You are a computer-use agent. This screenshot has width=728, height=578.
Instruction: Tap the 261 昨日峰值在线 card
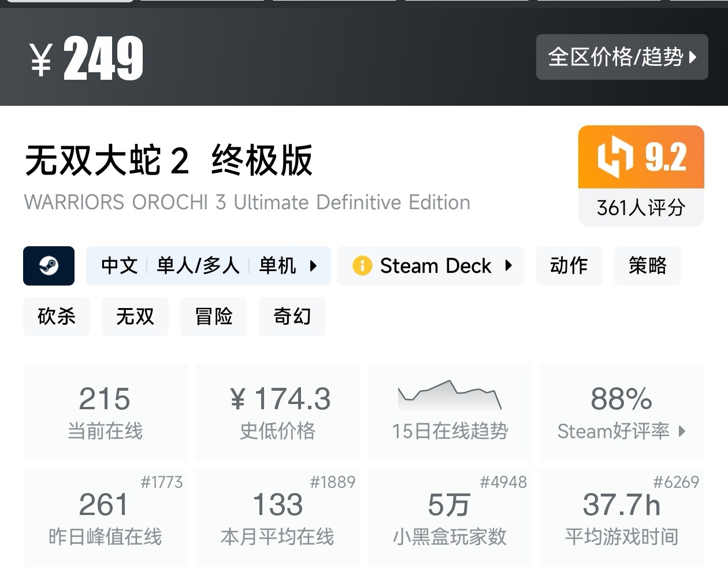pos(105,518)
